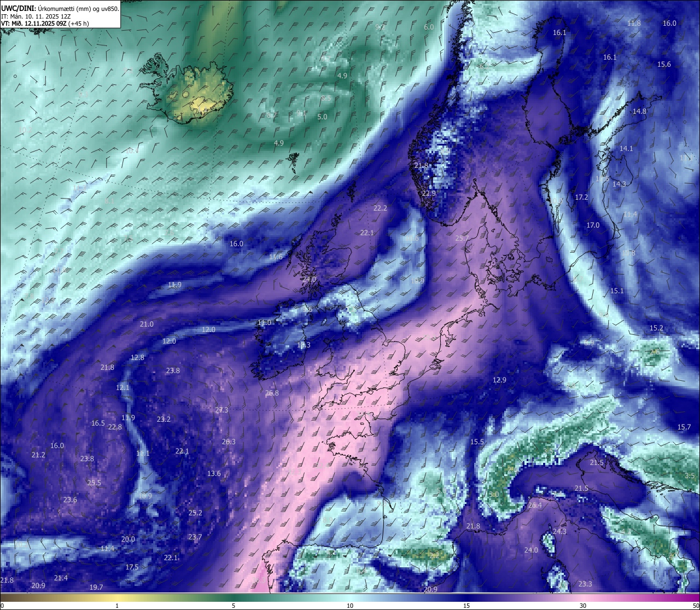Click the 17.0 value label
Image resolution: width=700 pixels, height=610 pixels.
click(593, 225)
